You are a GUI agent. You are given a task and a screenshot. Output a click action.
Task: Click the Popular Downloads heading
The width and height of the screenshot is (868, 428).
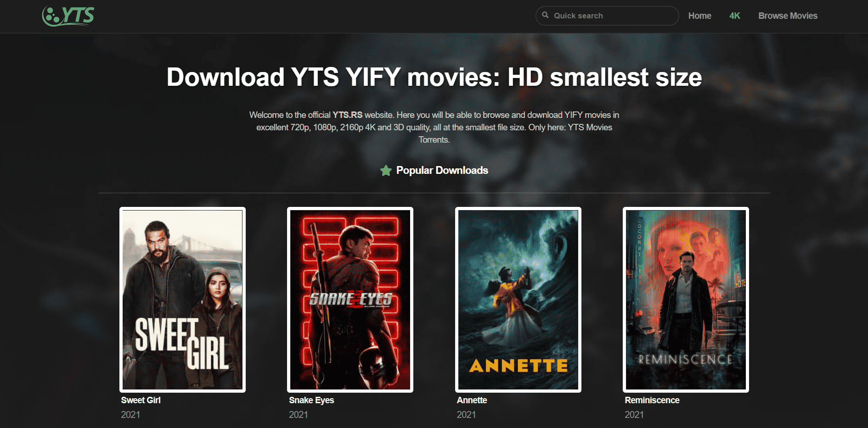click(442, 170)
